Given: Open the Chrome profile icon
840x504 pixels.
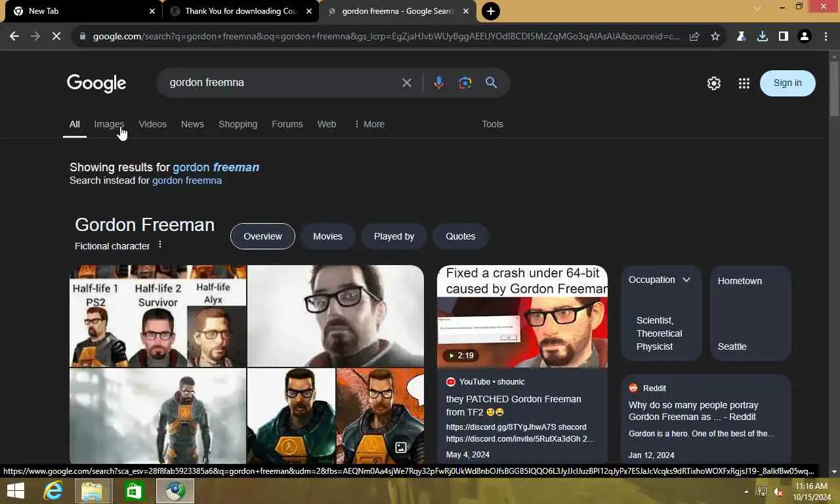Looking at the screenshot, I should pyautogui.click(x=804, y=36).
